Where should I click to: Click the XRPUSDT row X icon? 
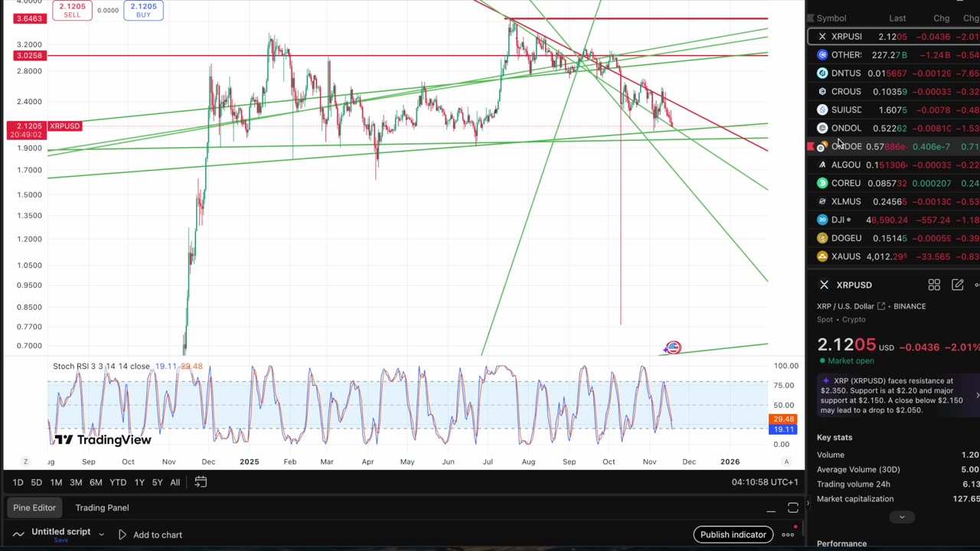822,37
